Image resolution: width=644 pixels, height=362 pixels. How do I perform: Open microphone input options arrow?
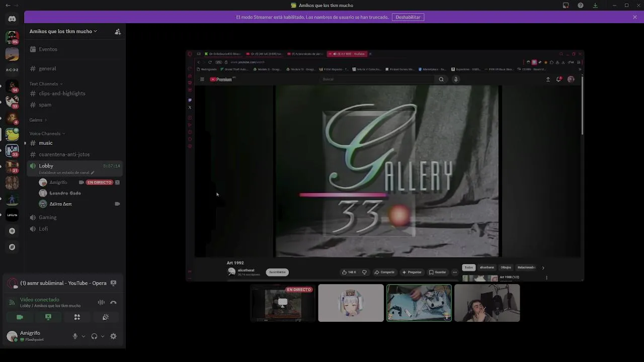pyautogui.click(x=83, y=336)
